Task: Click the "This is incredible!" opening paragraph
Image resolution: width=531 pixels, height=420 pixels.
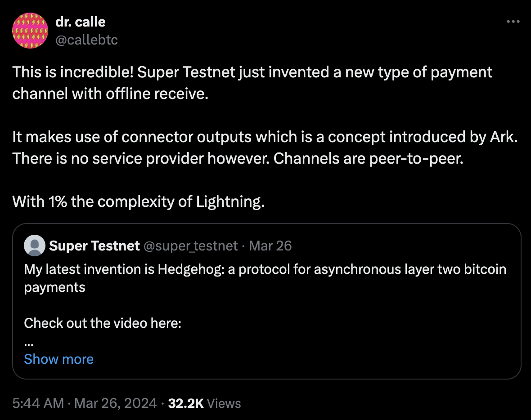Action: (252, 82)
